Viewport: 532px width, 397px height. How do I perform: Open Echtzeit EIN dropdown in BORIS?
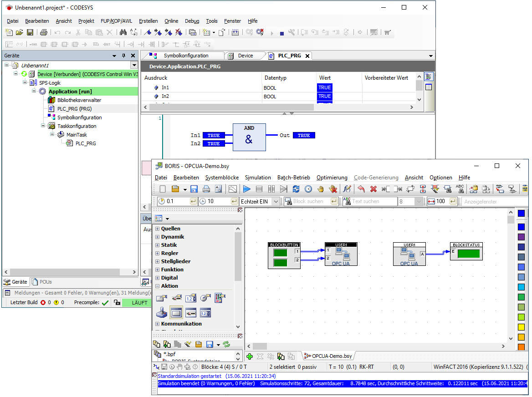276,201
